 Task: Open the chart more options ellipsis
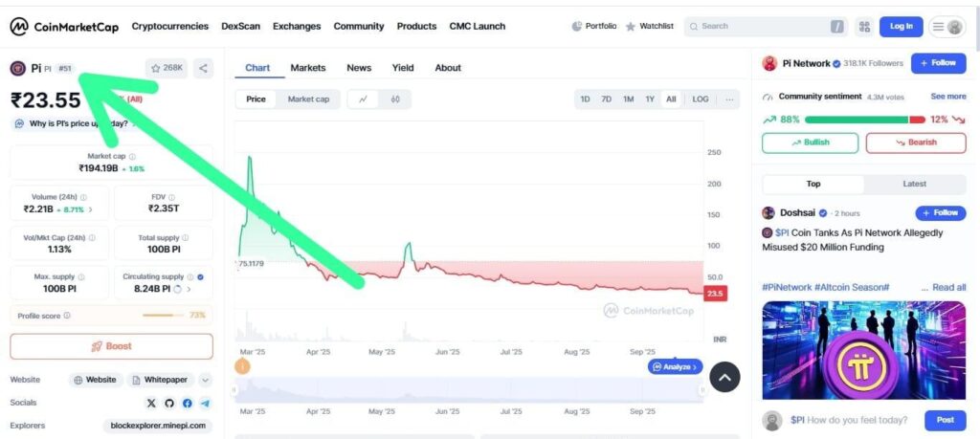[730, 99]
